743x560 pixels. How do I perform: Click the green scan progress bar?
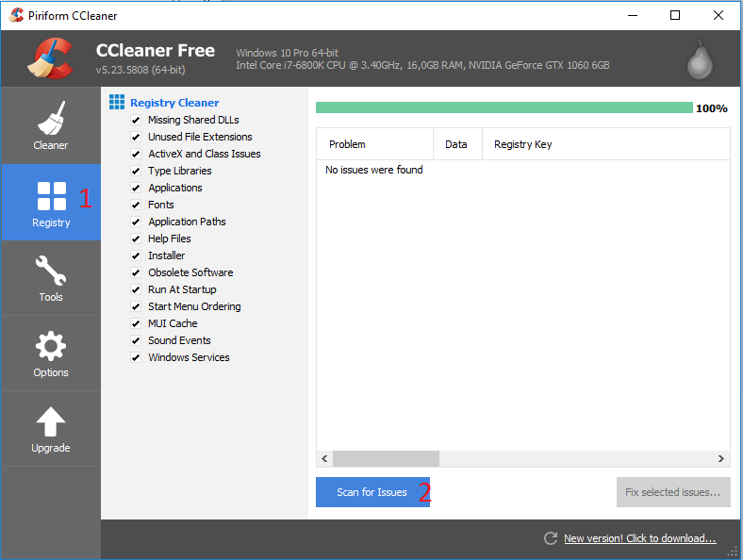pyautogui.click(x=504, y=107)
